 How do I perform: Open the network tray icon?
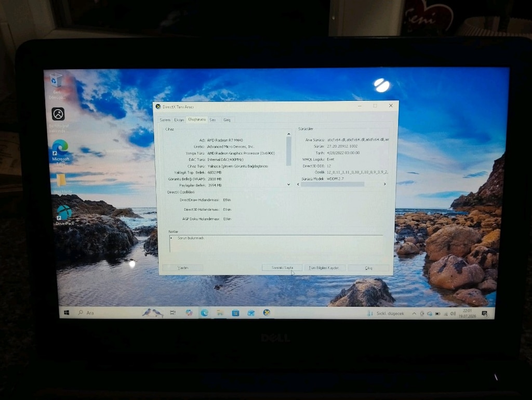click(445, 314)
